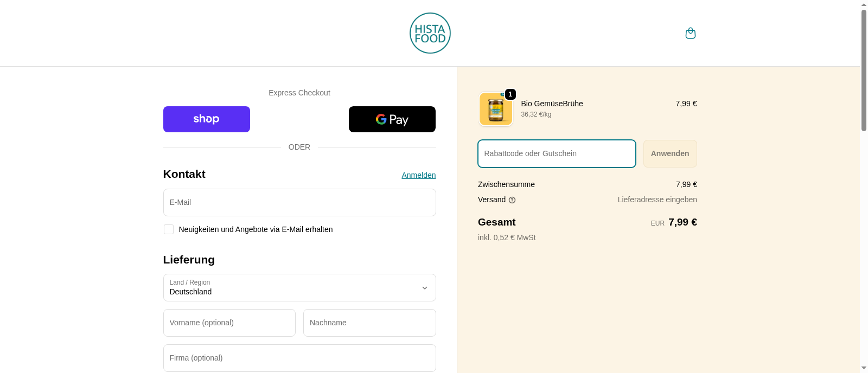Click the Bio GemüseBrühe jar thumbnail

coord(495,109)
